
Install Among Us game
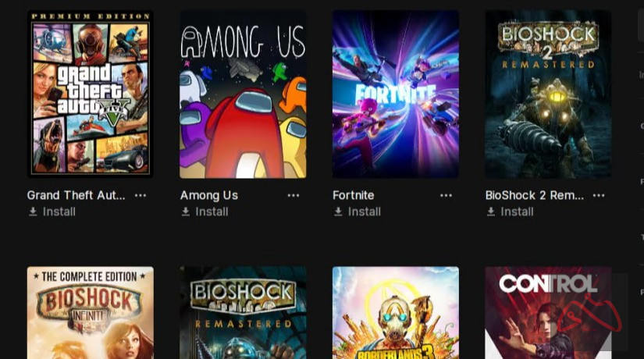(212, 211)
